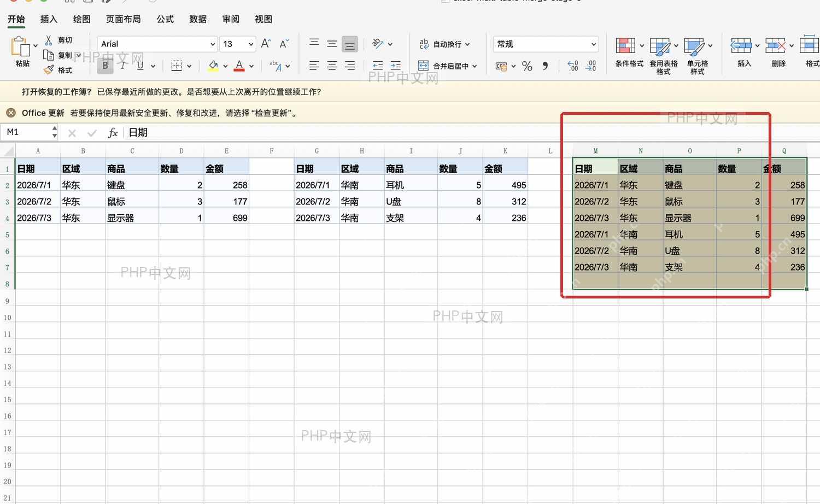
Task: Align text right
Action: [350, 66]
